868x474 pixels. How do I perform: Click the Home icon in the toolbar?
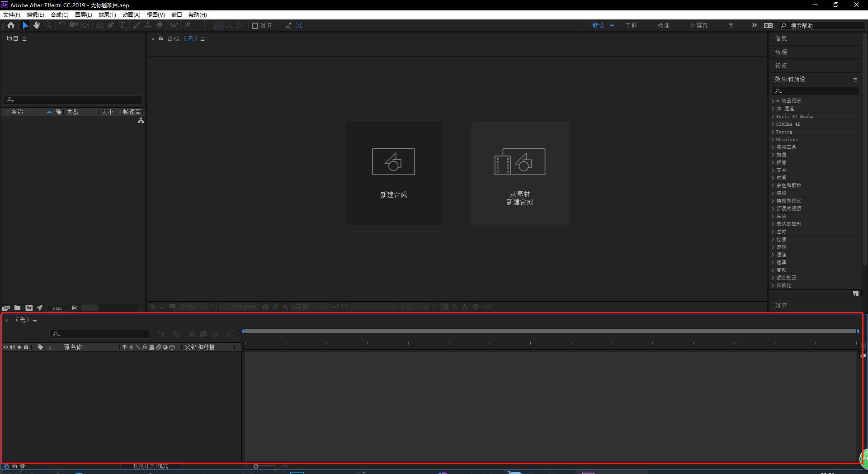point(11,25)
